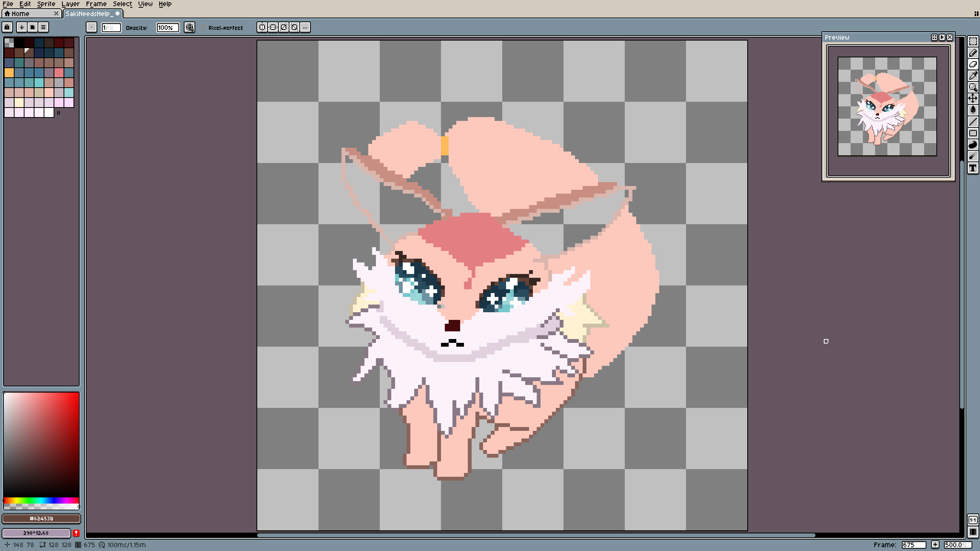Close the Preview window

click(x=950, y=37)
